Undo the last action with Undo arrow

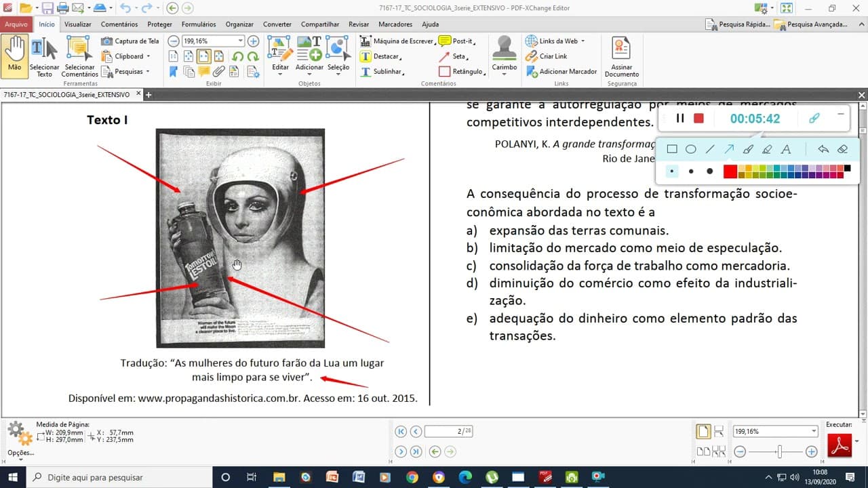(125, 8)
